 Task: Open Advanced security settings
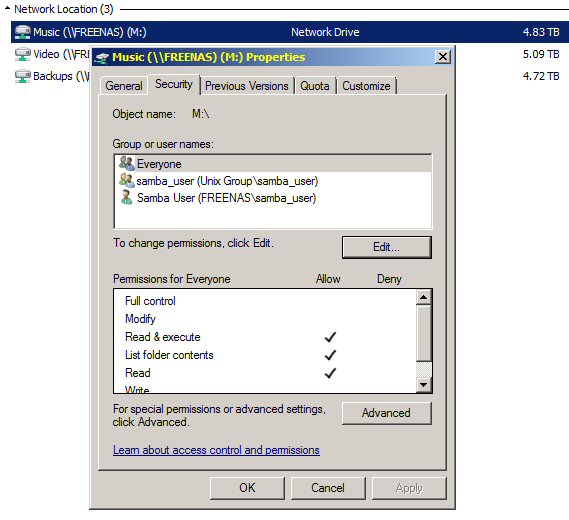click(x=386, y=413)
